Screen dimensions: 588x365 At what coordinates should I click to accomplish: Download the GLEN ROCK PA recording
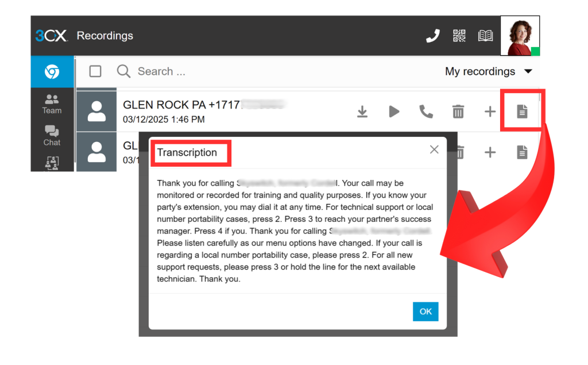[362, 112]
